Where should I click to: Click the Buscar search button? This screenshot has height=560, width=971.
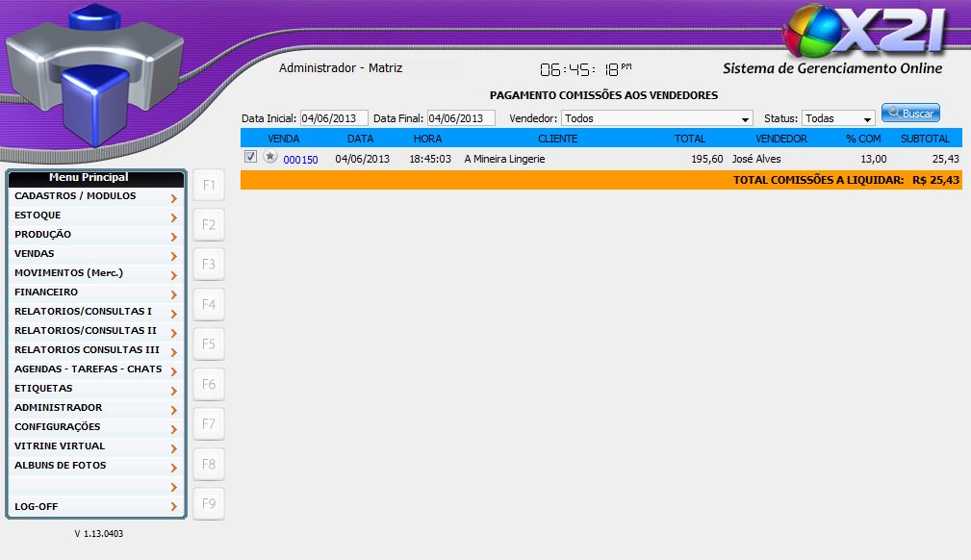[910, 114]
